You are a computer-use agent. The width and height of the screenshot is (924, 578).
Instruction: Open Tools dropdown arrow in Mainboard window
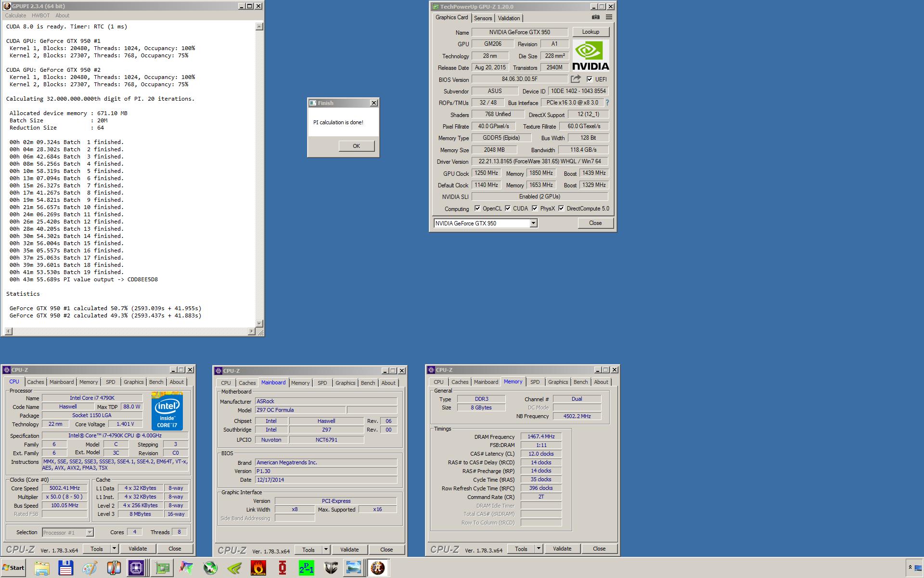326,550
